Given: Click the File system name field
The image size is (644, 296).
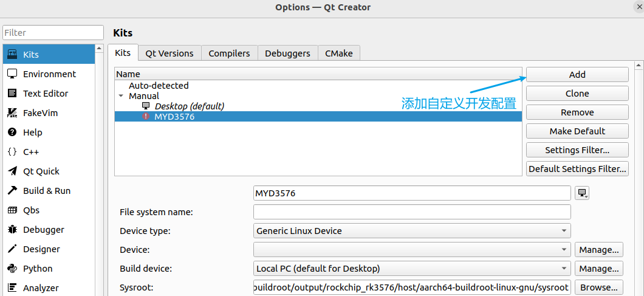Looking at the screenshot, I should click(x=412, y=212).
